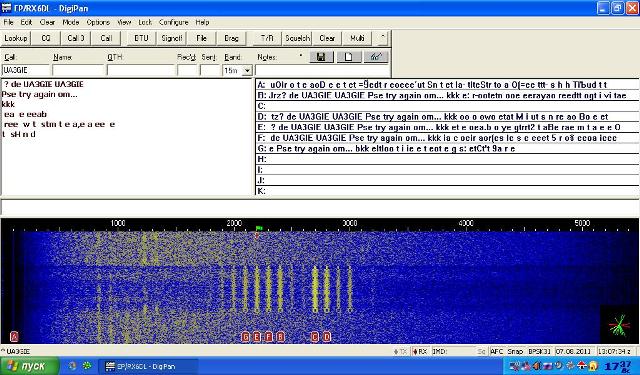
Task: Click the Call input field containing UA3GIE
Action: [x=26, y=70]
